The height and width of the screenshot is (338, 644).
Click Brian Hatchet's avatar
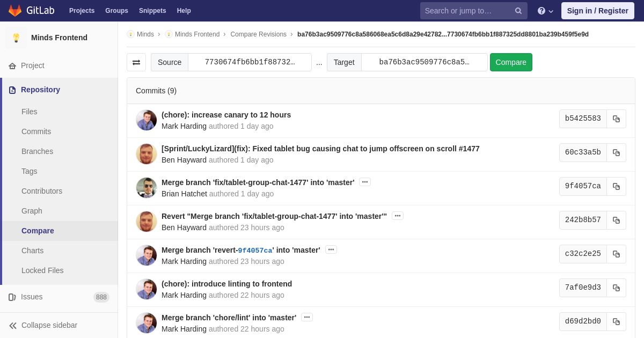tap(147, 188)
